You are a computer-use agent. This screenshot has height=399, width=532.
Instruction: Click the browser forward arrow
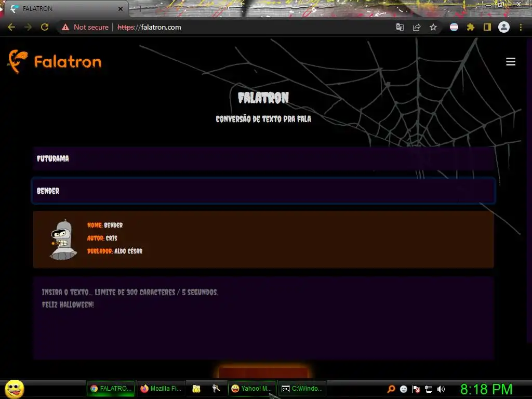(x=28, y=27)
